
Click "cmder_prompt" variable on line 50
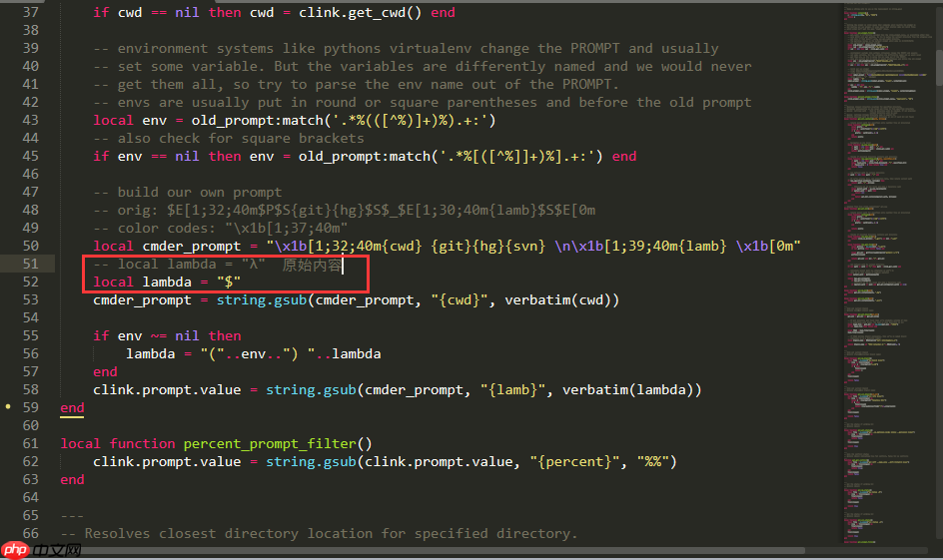(x=191, y=247)
